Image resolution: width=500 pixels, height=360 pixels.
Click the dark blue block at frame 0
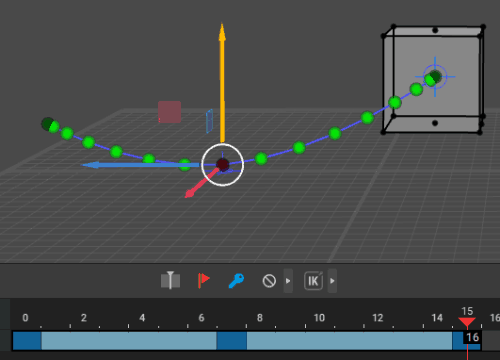[x=27, y=340]
